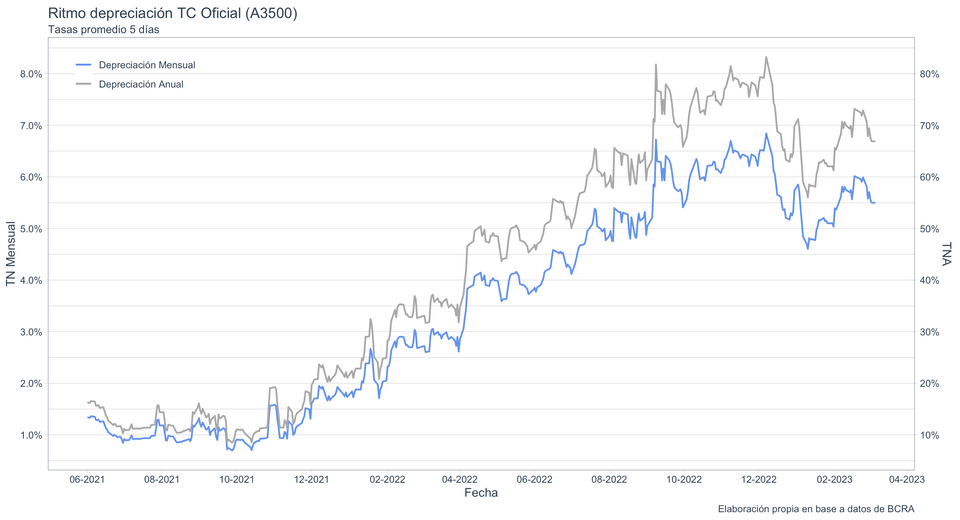Screen dimensions: 960x520
Task: Toggle the Depreciación Anual legend label
Action: click(141, 85)
